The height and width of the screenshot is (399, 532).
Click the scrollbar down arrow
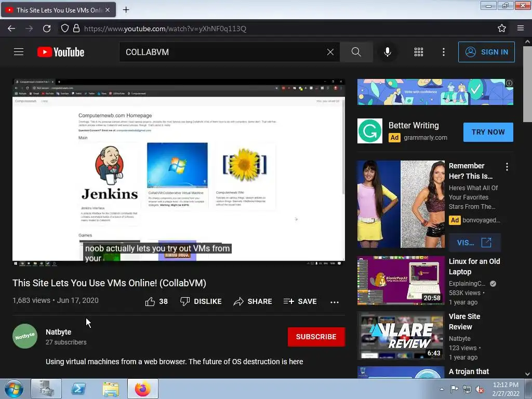pos(527,374)
